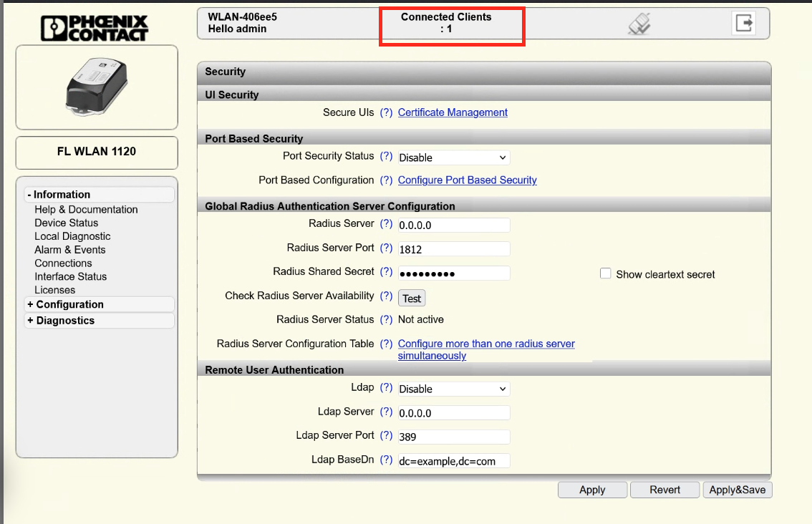The width and height of the screenshot is (812, 524).
Task: Click the Certificate Management link
Action: pos(453,112)
